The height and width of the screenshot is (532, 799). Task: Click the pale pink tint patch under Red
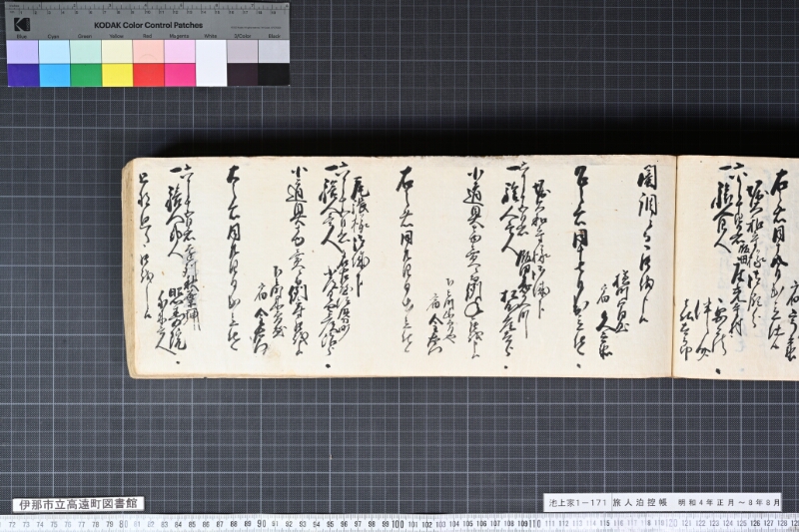[148, 52]
